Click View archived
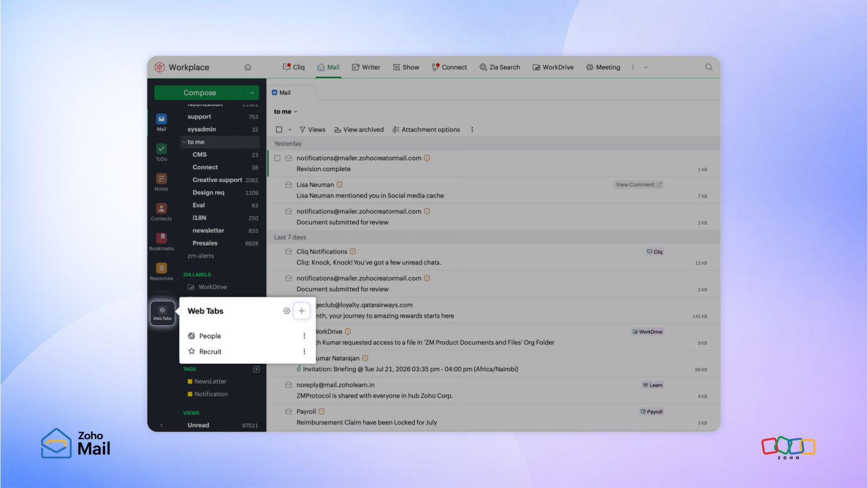This screenshot has height=488, width=868. [359, 130]
